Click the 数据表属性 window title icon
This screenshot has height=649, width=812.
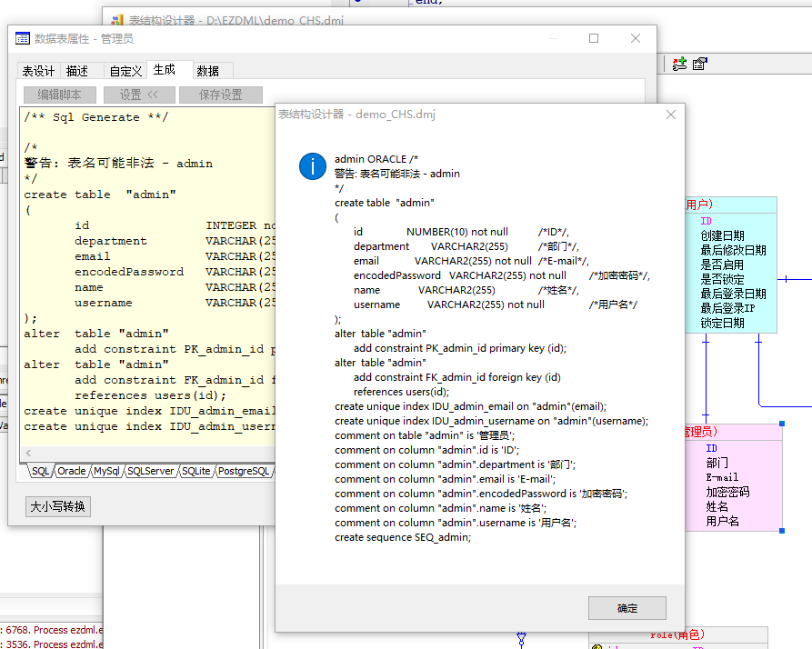[22, 38]
